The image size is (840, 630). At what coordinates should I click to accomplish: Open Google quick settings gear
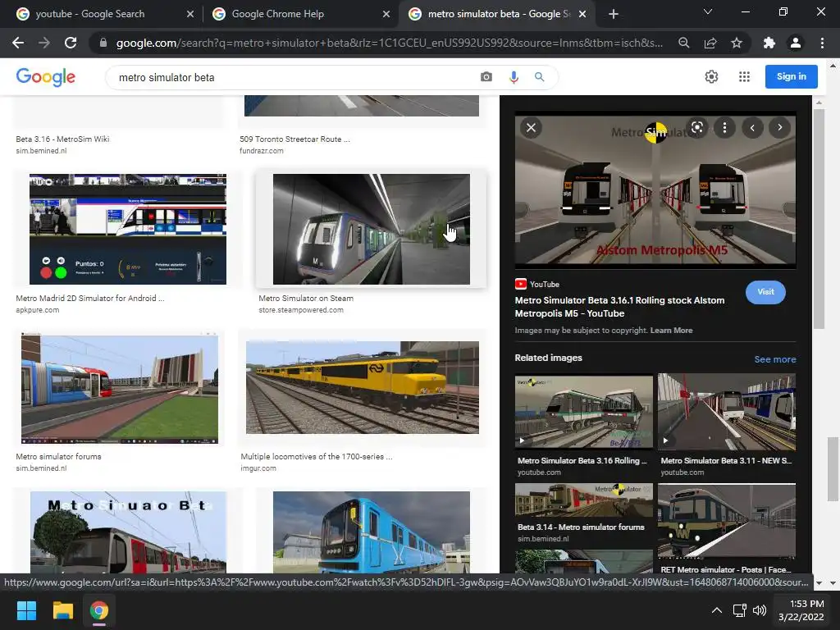point(711,76)
